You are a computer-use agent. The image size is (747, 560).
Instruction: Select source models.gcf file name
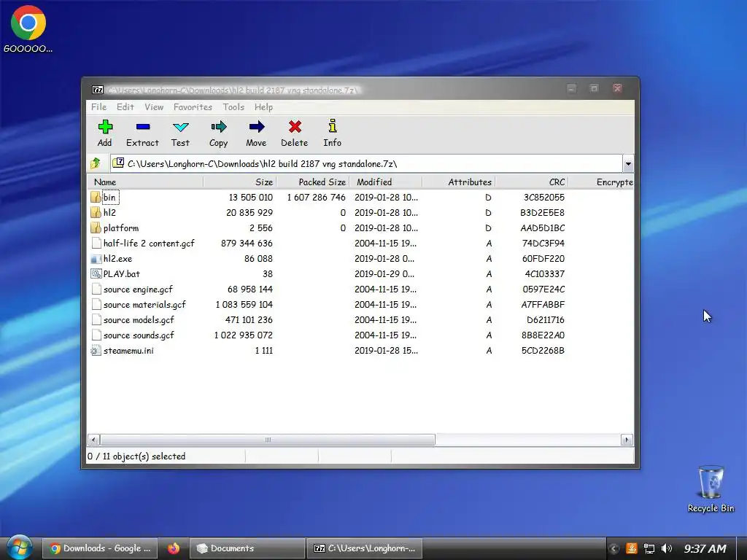(139, 319)
